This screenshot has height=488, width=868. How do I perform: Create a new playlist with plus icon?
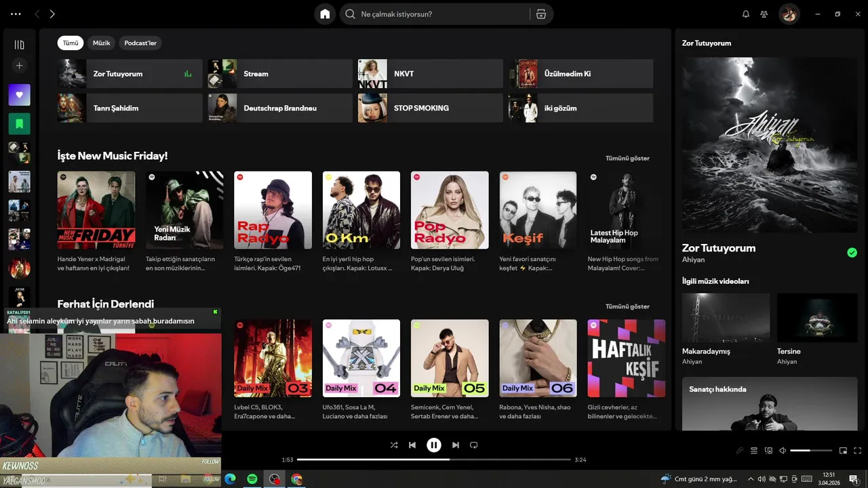(19, 66)
